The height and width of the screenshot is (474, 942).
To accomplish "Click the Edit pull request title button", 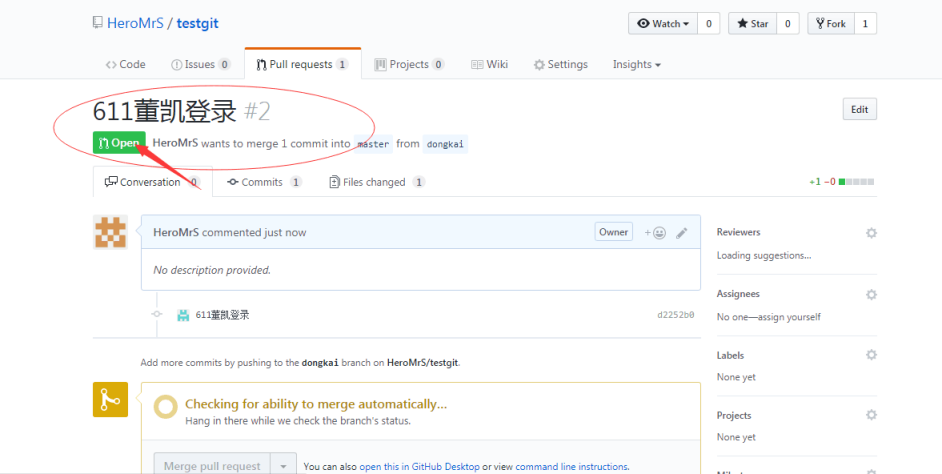I will point(860,109).
